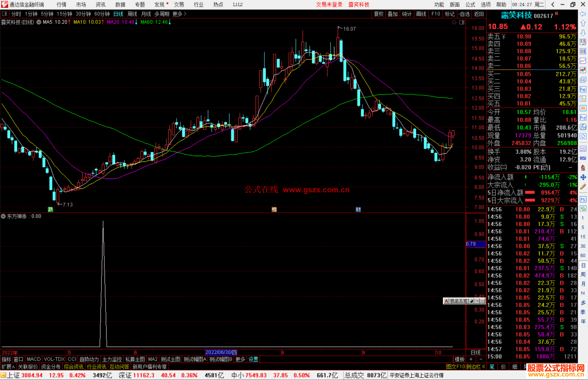Open the f(x) formula icon in sidebar
588x380 pixels.
tap(583, 127)
